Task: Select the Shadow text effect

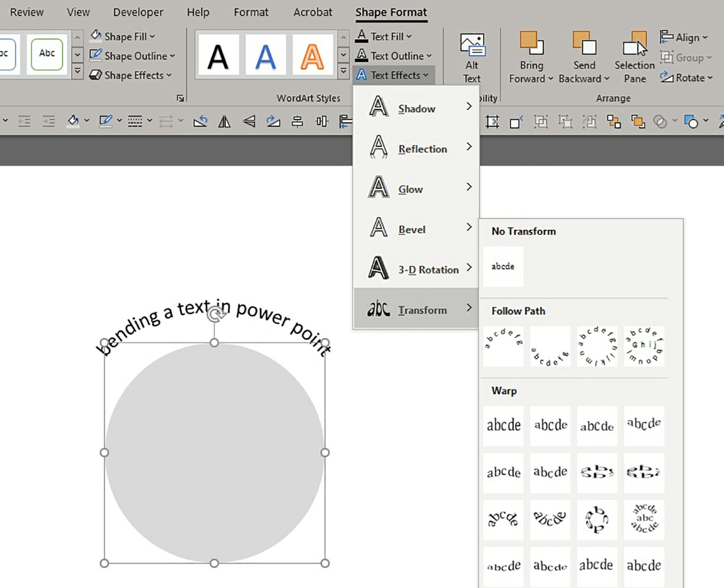Action: [x=416, y=108]
